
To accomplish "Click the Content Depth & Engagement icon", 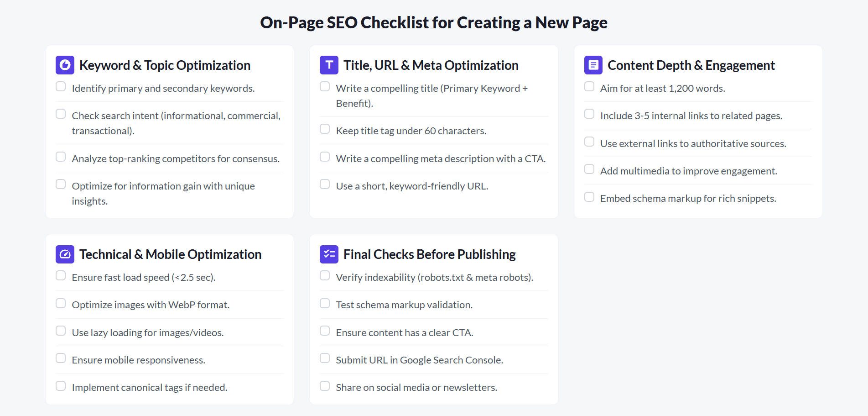I will click(593, 65).
